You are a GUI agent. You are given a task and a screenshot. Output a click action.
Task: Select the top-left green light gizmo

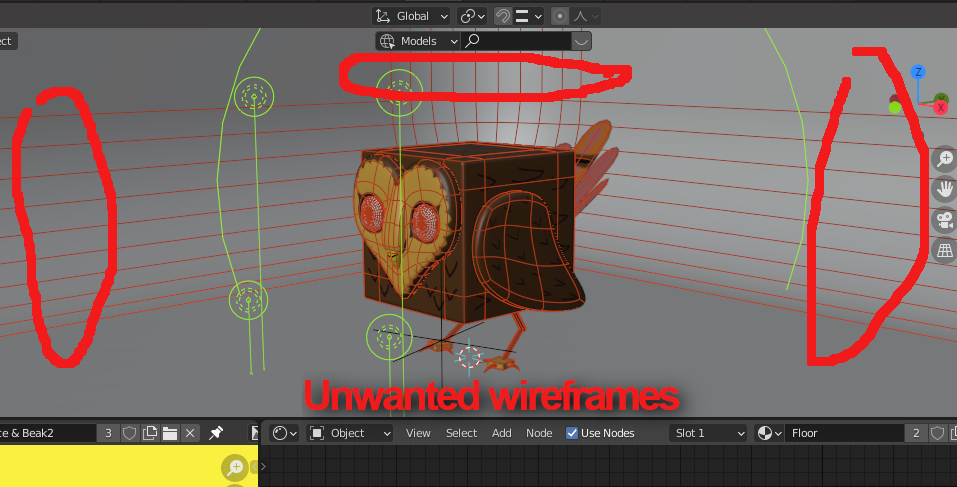point(254,96)
